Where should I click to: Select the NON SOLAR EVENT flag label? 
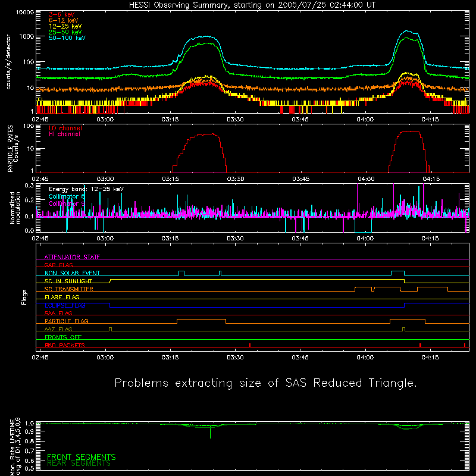point(72,273)
